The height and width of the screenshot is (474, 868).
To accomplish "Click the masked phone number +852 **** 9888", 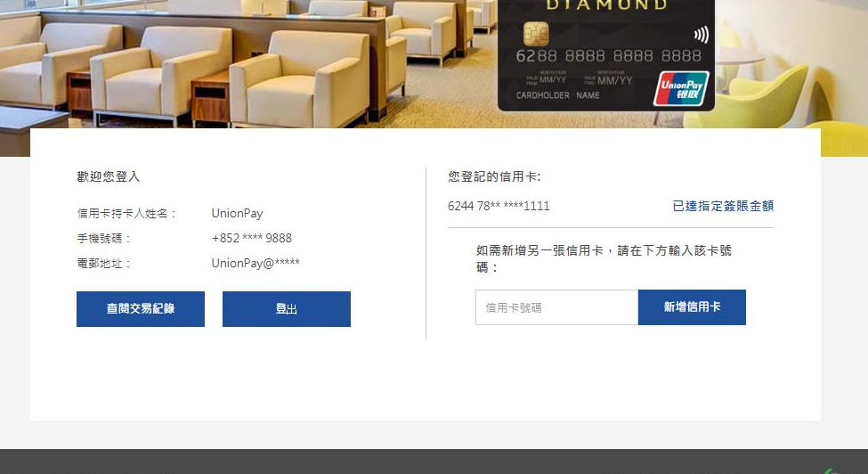I will tap(251, 238).
